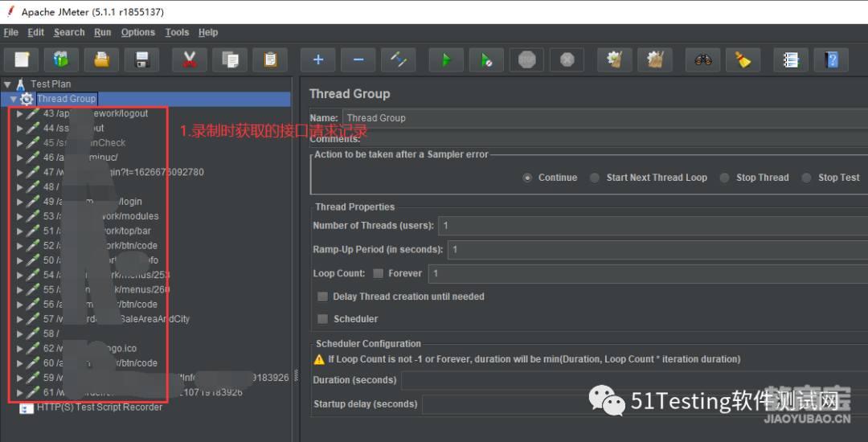Select the Continue radio button
The image size is (868, 442).
(x=527, y=178)
